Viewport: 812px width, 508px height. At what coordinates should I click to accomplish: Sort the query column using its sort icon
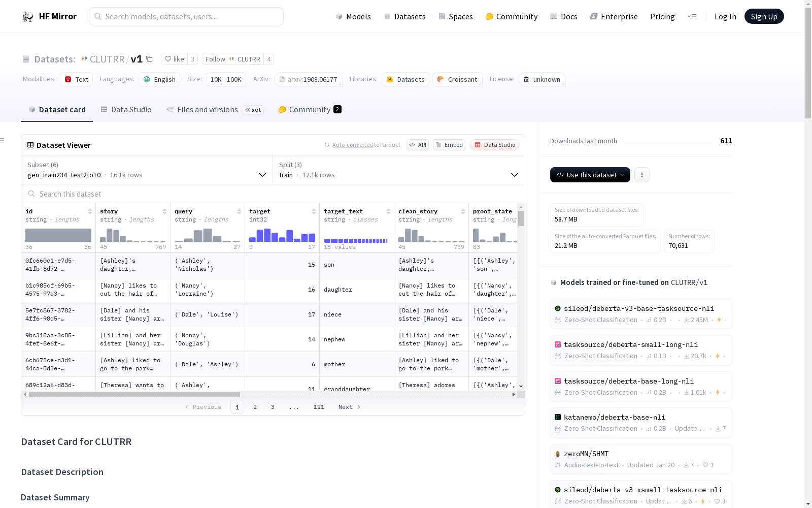coord(239,211)
